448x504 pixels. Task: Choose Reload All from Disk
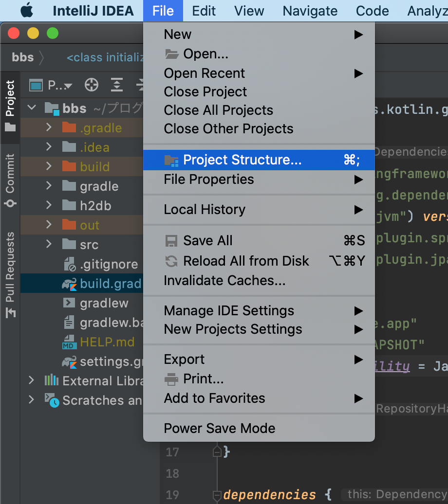pyautogui.click(x=259, y=261)
